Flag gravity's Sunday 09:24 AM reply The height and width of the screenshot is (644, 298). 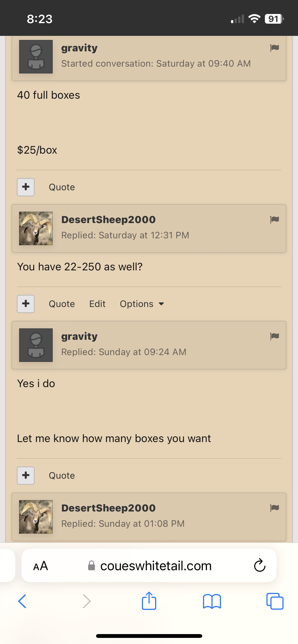274,336
